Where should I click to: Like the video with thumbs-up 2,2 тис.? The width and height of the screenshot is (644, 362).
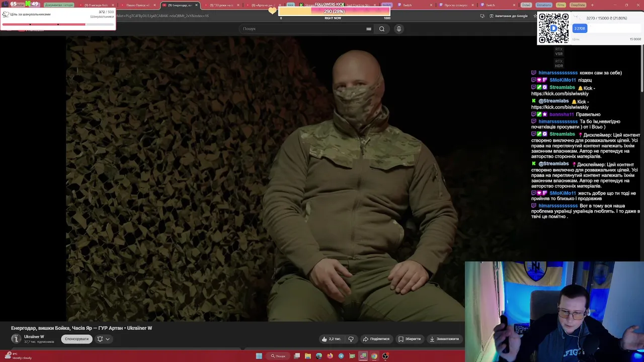point(331,339)
